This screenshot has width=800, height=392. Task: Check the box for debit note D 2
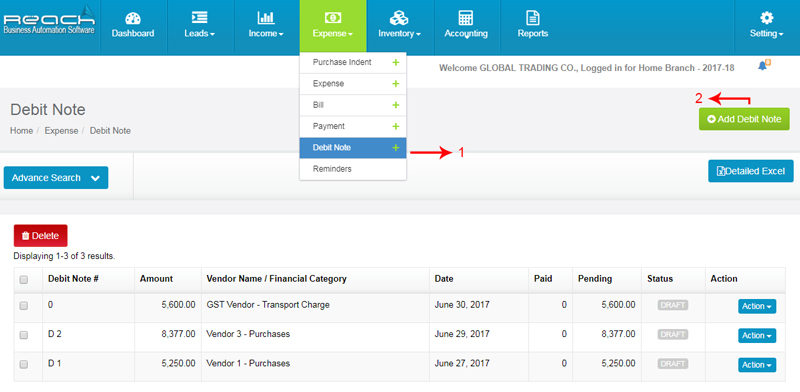pyautogui.click(x=23, y=335)
